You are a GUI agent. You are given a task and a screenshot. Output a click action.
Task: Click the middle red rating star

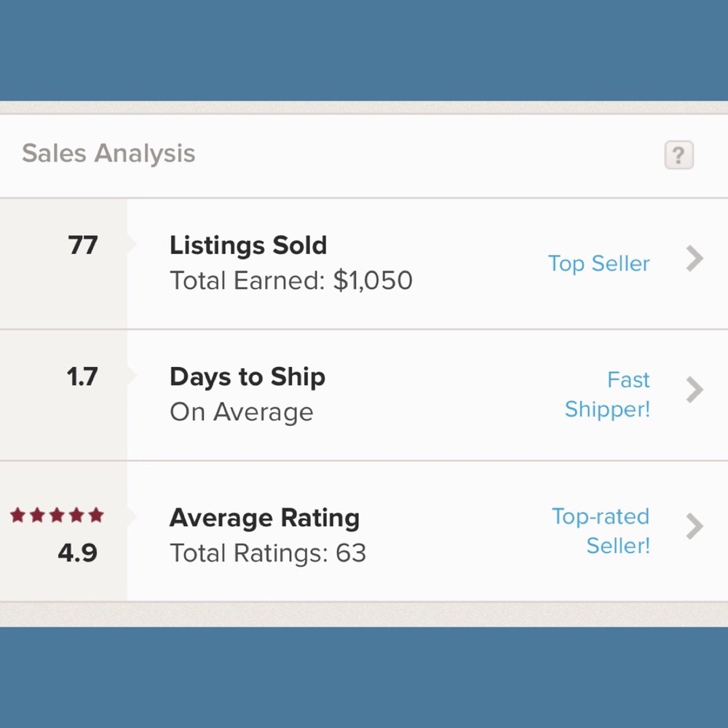point(58,516)
